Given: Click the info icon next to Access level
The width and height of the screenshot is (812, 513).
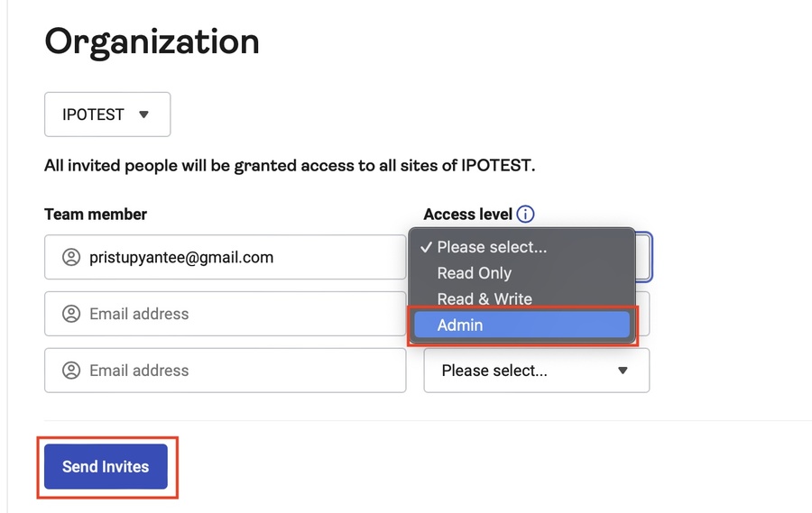Looking at the screenshot, I should [525, 215].
